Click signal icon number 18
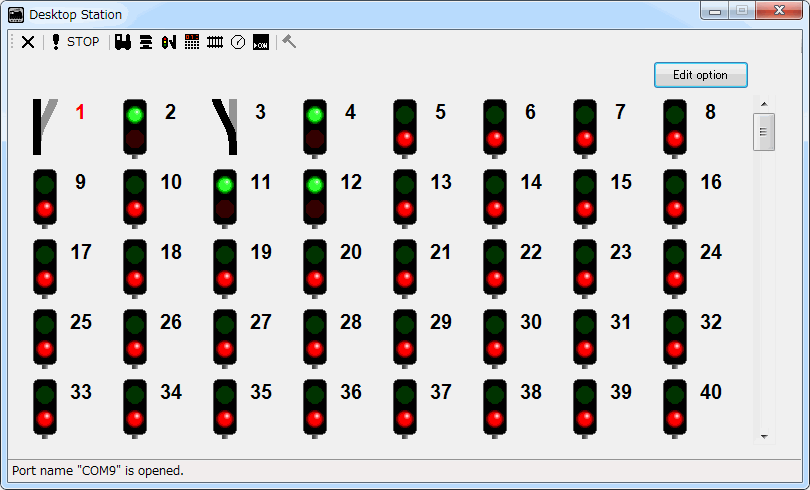The height and width of the screenshot is (490, 810). [135, 268]
